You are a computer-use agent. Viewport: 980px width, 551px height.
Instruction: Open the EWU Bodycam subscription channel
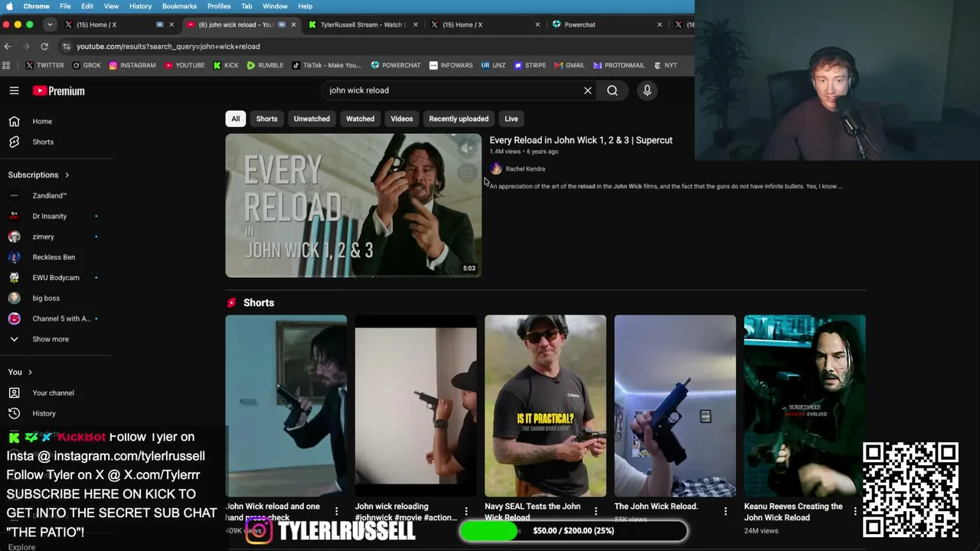(x=56, y=278)
